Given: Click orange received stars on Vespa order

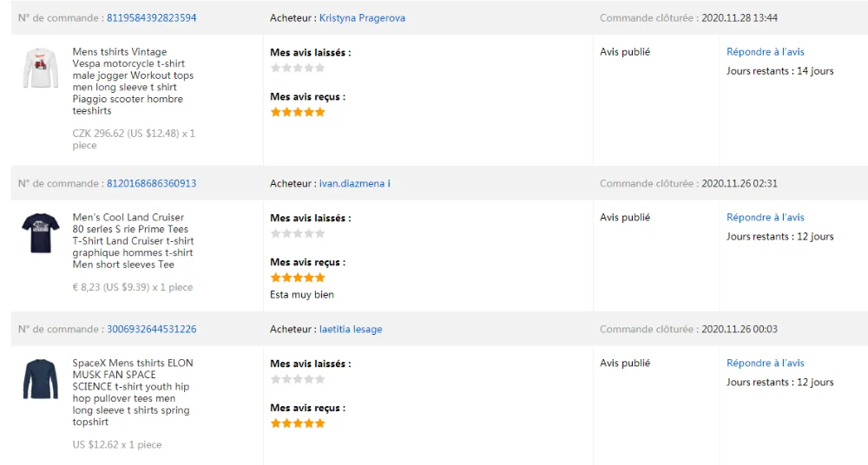Looking at the screenshot, I should click(x=298, y=112).
